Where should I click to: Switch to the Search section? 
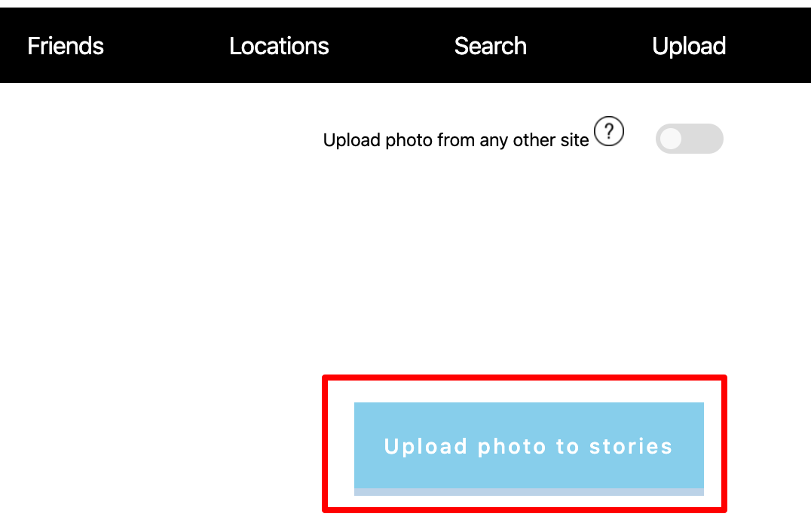(491, 46)
